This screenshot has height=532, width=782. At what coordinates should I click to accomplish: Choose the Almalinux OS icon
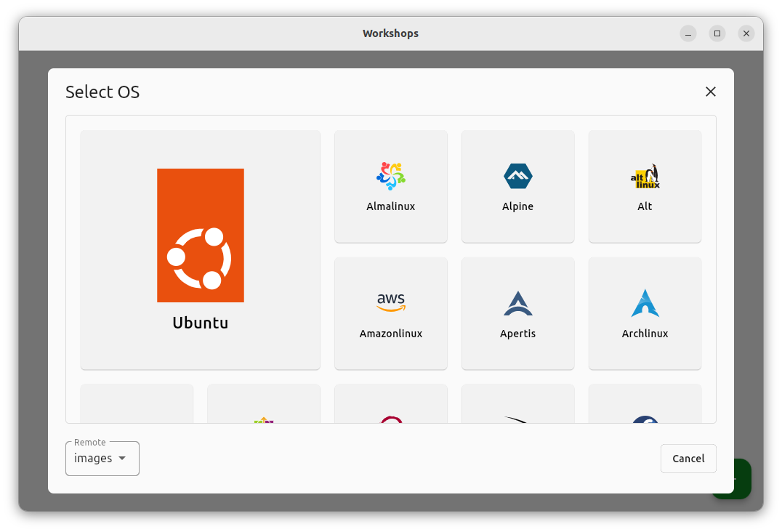(390, 176)
